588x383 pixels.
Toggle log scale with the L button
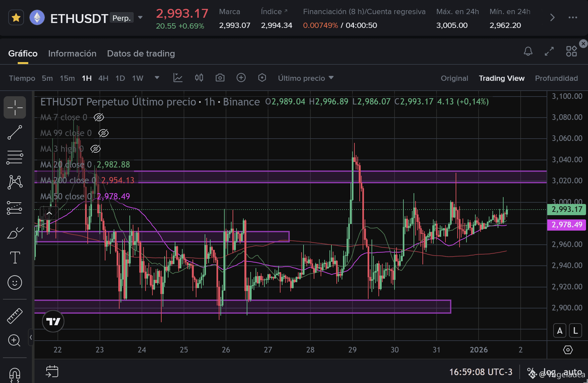576,330
